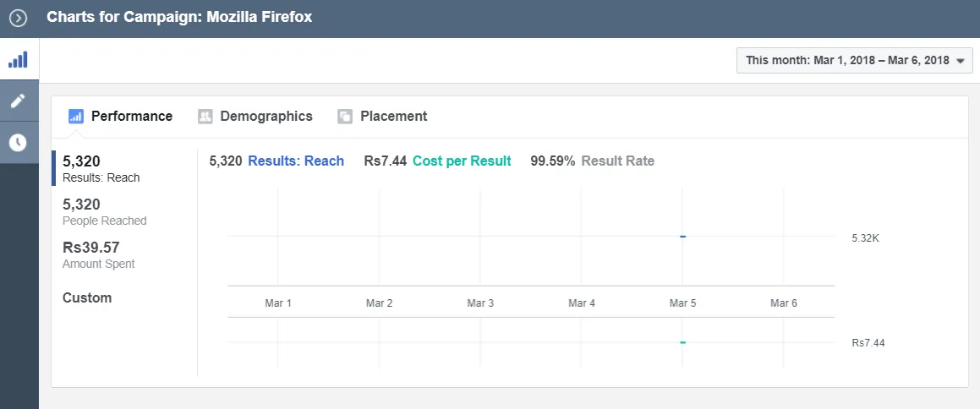Viewport: 980px width, 409px height.
Task: Click the Performance tab's blue chart icon
Action: pos(75,116)
